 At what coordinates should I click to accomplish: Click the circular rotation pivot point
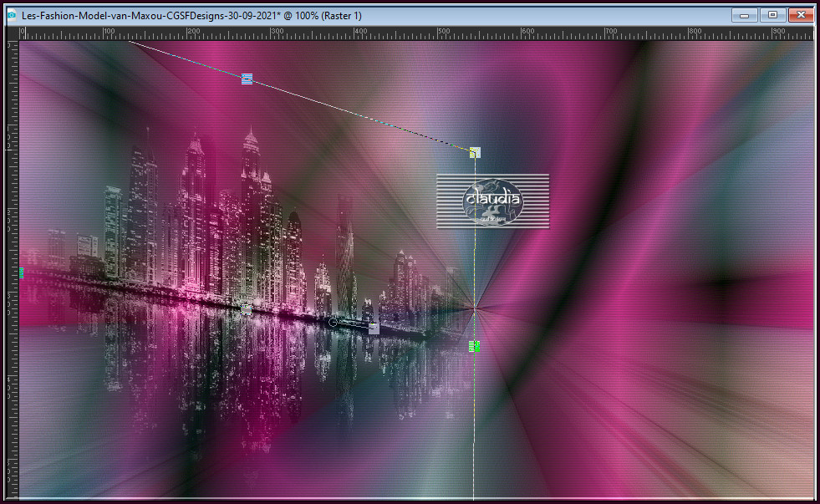click(x=334, y=323)
